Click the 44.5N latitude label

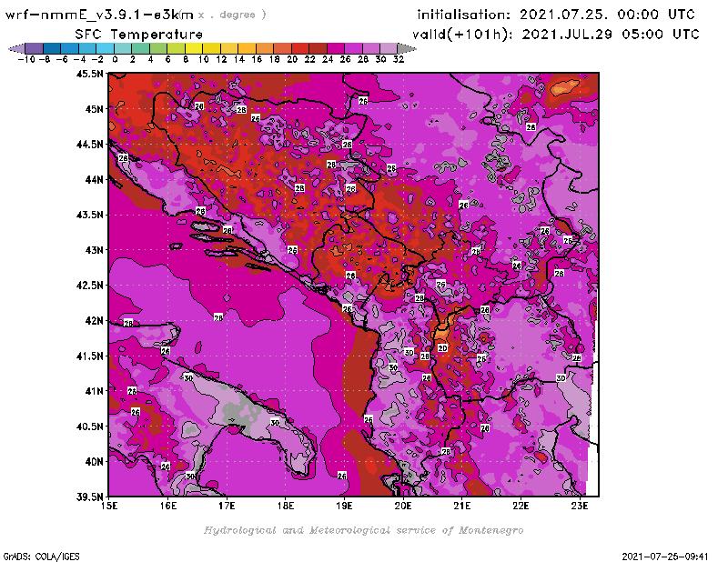[89, 145]
